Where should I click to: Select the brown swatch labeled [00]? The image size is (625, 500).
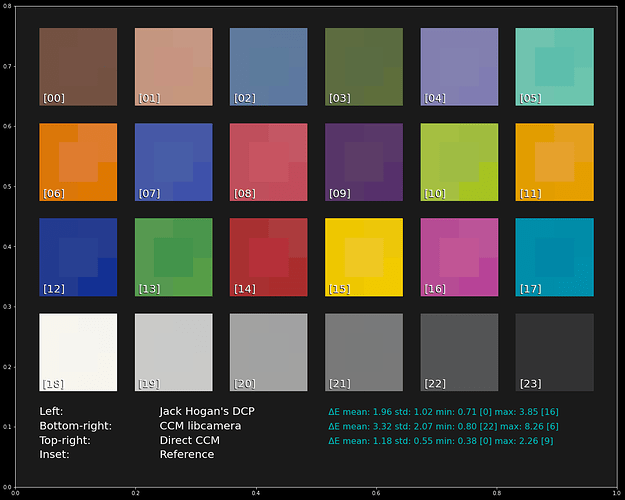(x=78, y=67)
